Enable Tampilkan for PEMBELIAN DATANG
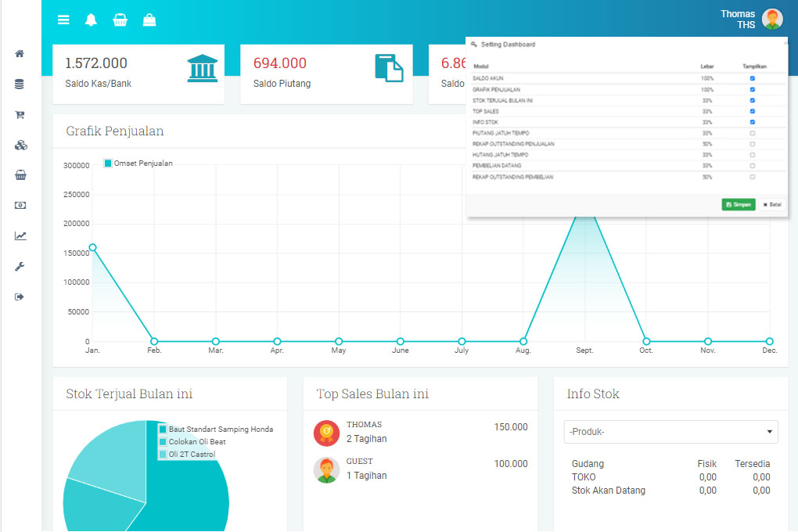Screen dimensions: 798x532 coord(752,165)
